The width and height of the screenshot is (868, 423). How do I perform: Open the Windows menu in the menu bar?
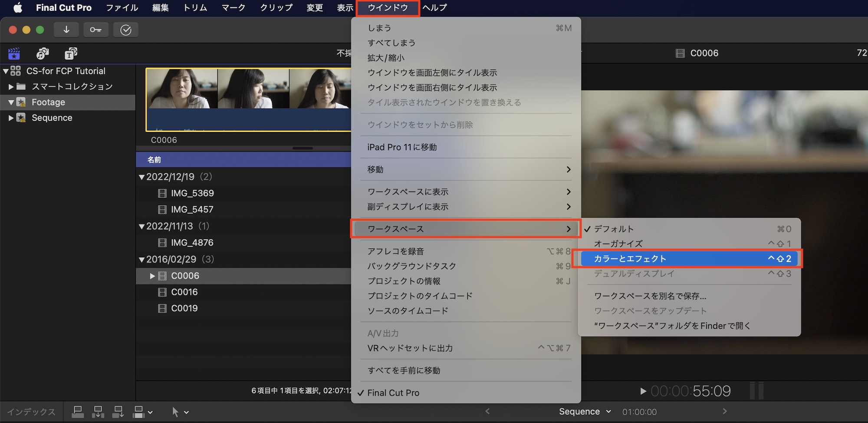[388, 7]
